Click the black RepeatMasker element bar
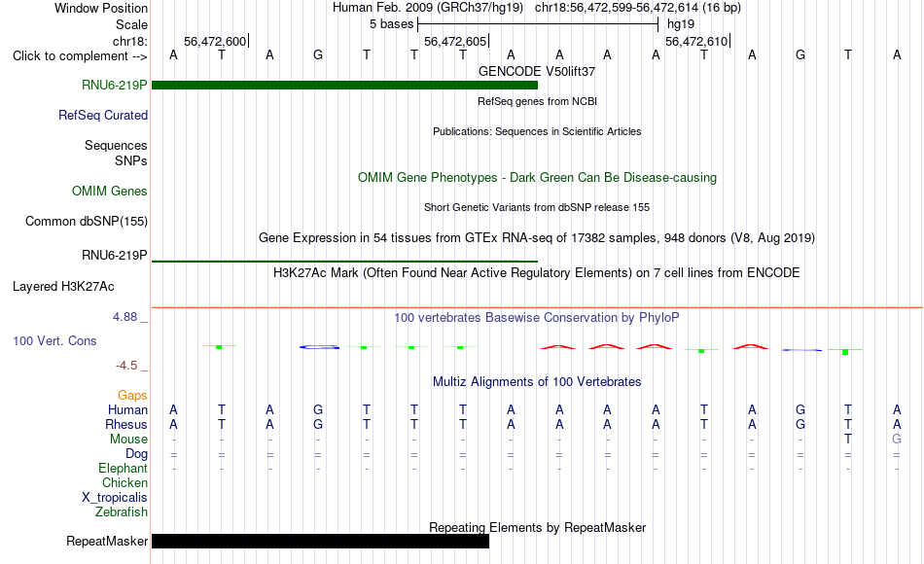The image size is (924, 564). [321, 541]
